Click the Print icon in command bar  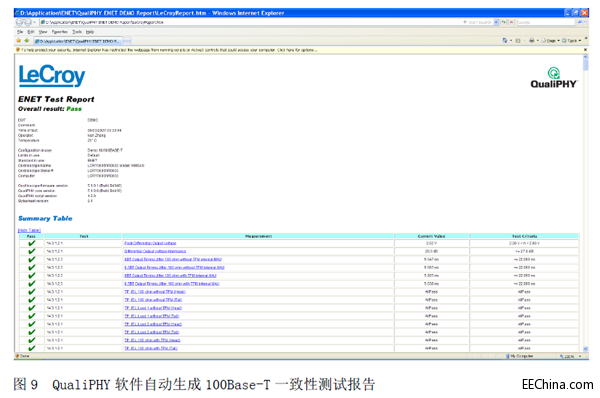[x=532, y=40]
